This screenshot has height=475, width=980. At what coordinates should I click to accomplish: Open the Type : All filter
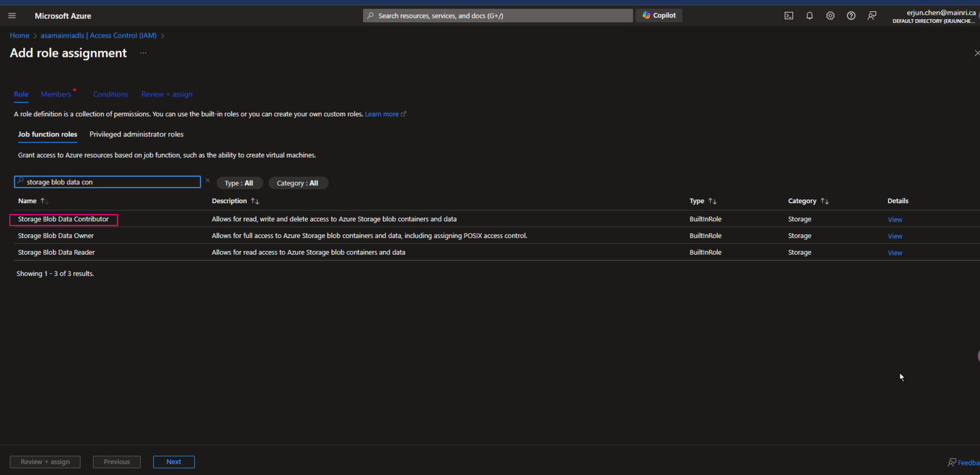click(239, 183)
